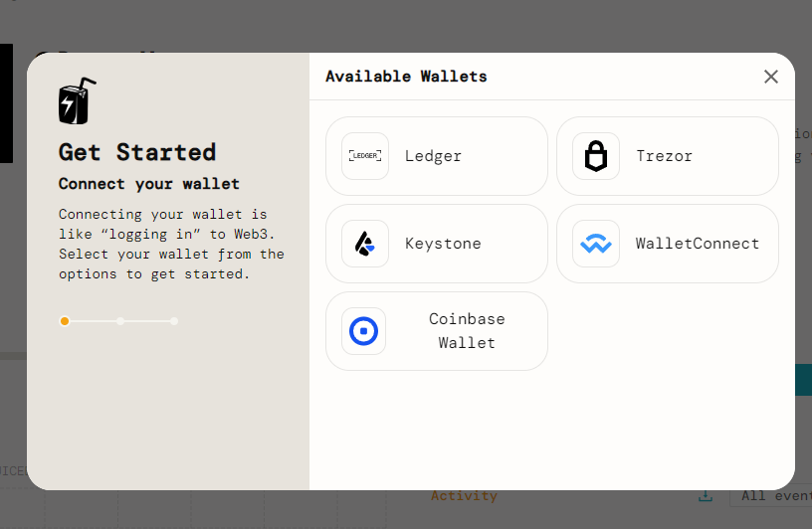Click the Trezor padlock icon
Screen dimensions: 812x529
tap(595, 156)
